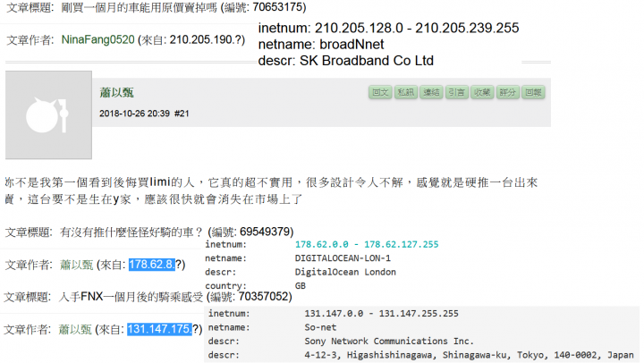Viewport: 644px width, 363px height.
Task: Click the teal inetnum 178.62.0.0 range
Action: coord(367,243)
